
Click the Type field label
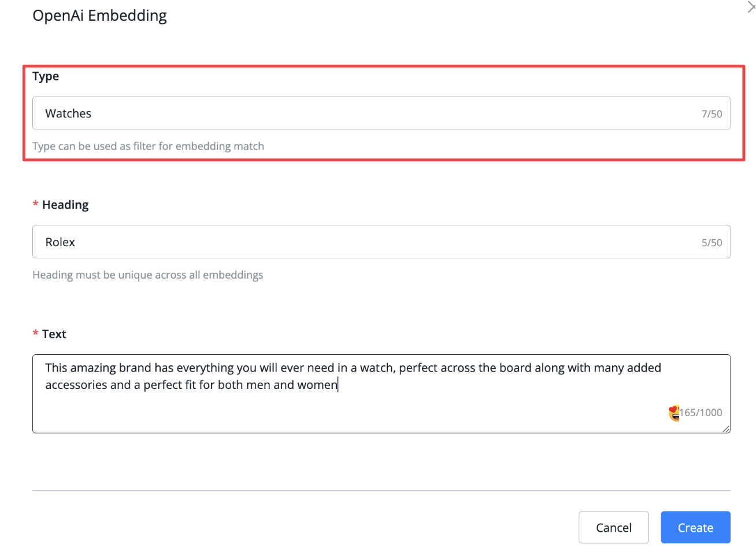(x=46, y=76)
